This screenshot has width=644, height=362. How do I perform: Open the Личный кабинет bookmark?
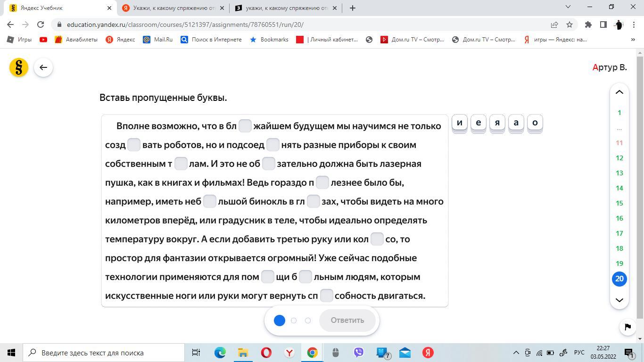click(x=327, y=40)
